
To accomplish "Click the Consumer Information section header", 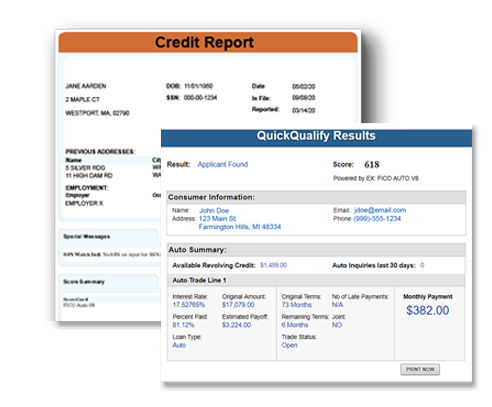I will (x=316, y=197).
